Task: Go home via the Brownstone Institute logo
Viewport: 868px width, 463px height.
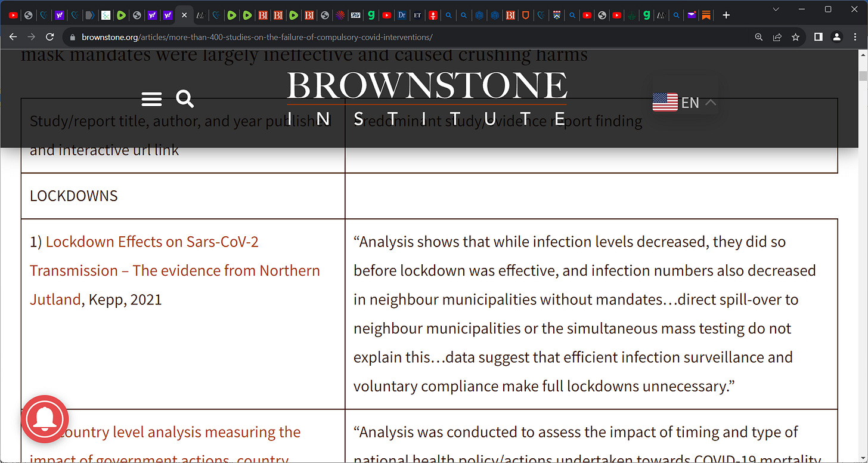Action: coord(427,98)
